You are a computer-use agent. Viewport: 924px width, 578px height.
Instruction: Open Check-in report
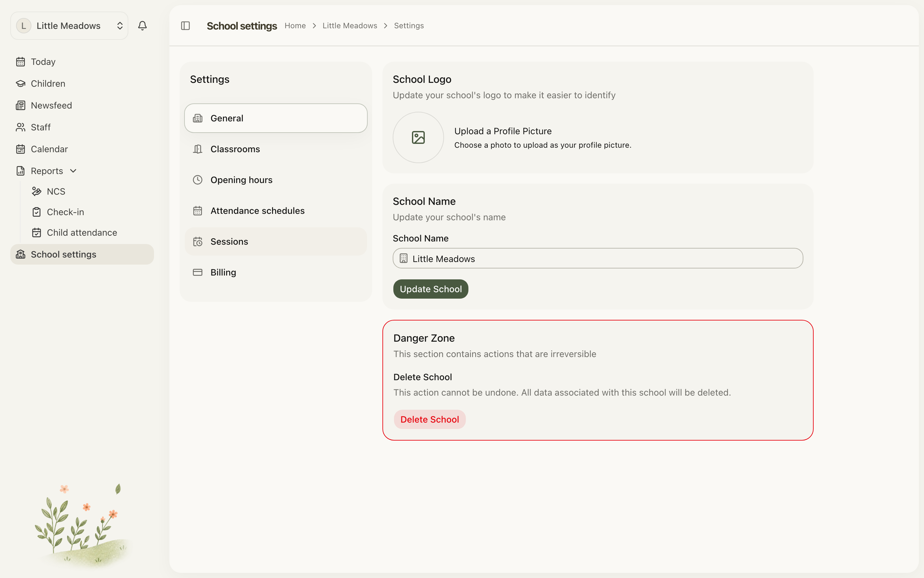(x=65, y=212)
